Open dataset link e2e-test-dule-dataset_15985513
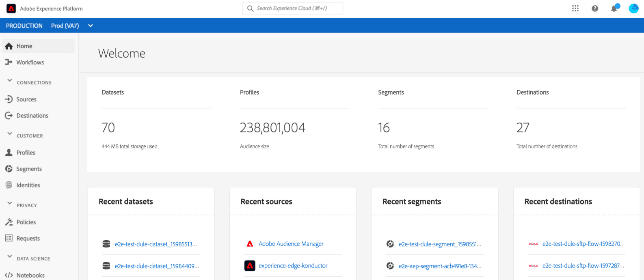This screenshot has height=280, width=644. coord(156,244)
